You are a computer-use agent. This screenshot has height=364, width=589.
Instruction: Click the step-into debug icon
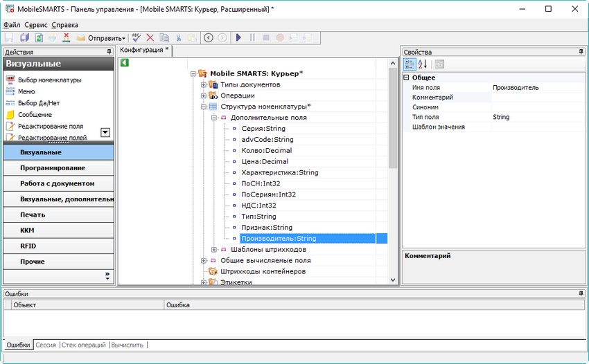pos(294,37)
